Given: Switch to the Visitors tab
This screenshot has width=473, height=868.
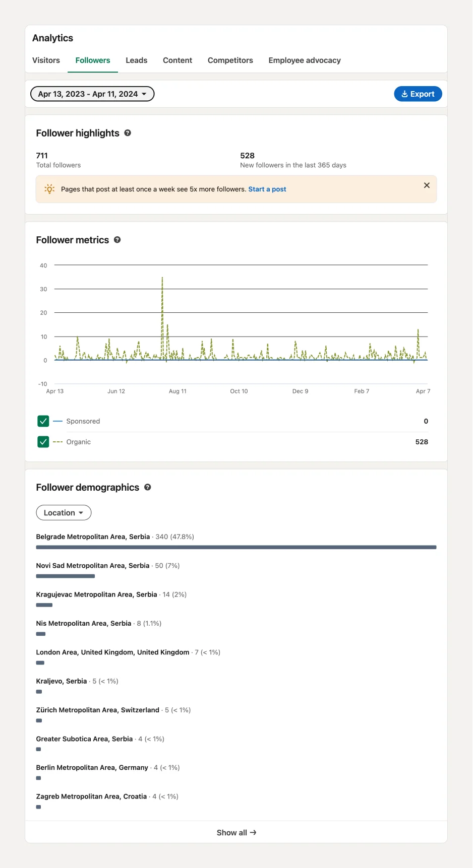Looking at the screenshot, I should point(46,60).
